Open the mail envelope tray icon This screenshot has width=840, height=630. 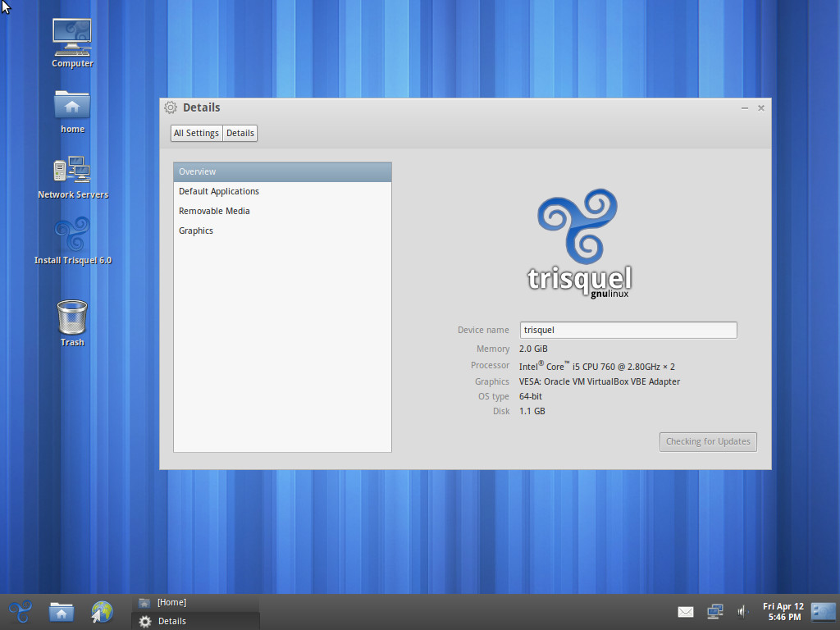pos(686,612)
